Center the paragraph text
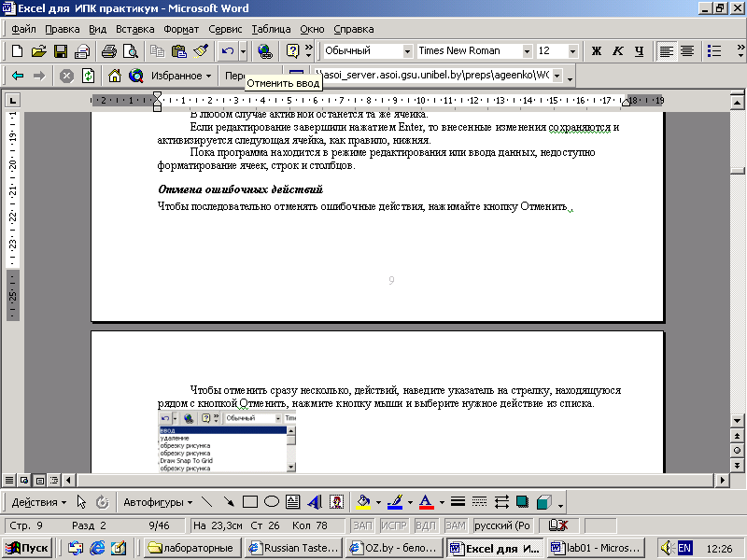747x560 pixels. [687, 51]
